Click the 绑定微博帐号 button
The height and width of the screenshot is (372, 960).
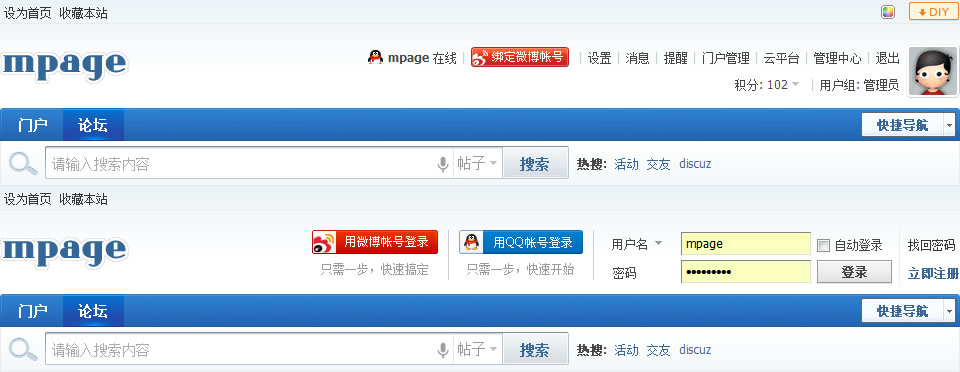tap(520, 58)
